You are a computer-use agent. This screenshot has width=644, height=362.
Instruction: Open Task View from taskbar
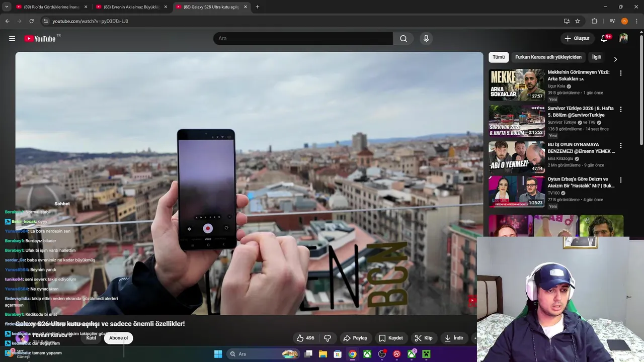click(x=308, y=354)
